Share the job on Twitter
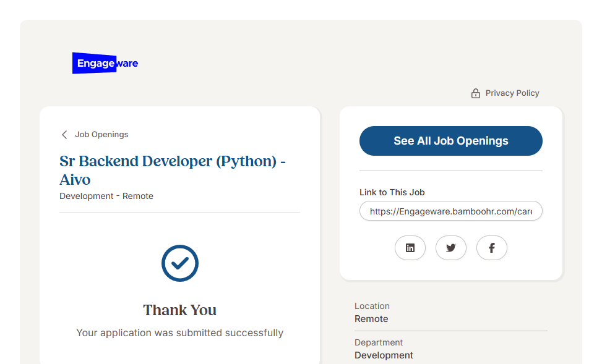Viewport: 602px width, 364px height. 451,248
